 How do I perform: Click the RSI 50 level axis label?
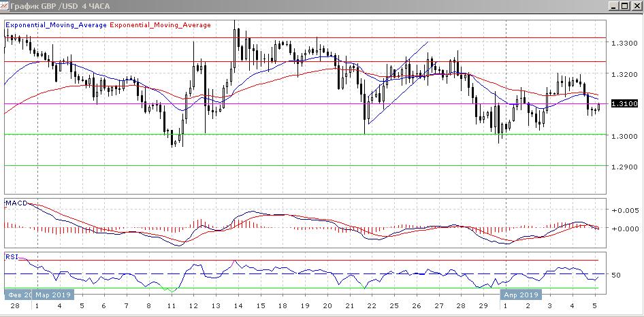[x=615, y=276]
